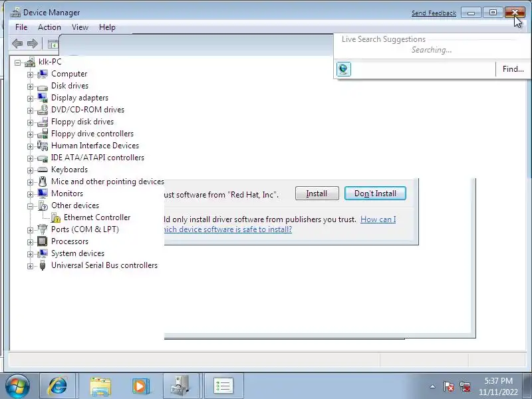Expand the Floppy disk drives category
Image resolution: width=532 pixels, height=399 pixels.
(30, 122)
